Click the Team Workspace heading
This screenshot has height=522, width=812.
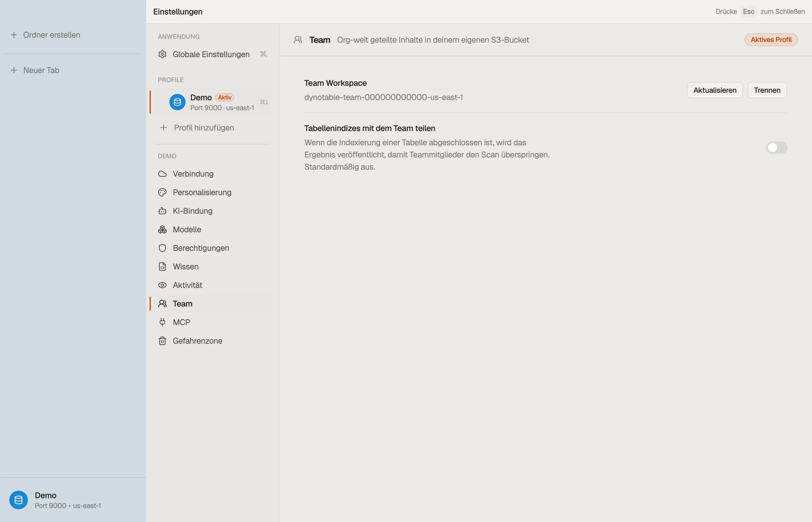coord(336,83)
